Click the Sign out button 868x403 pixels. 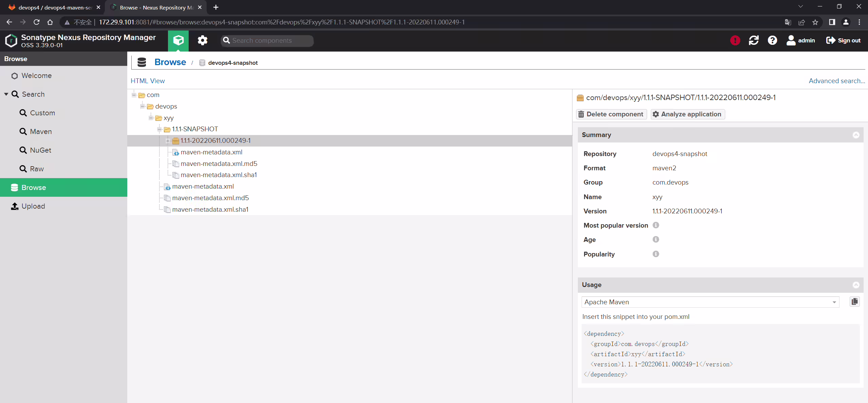click(843, 40)
